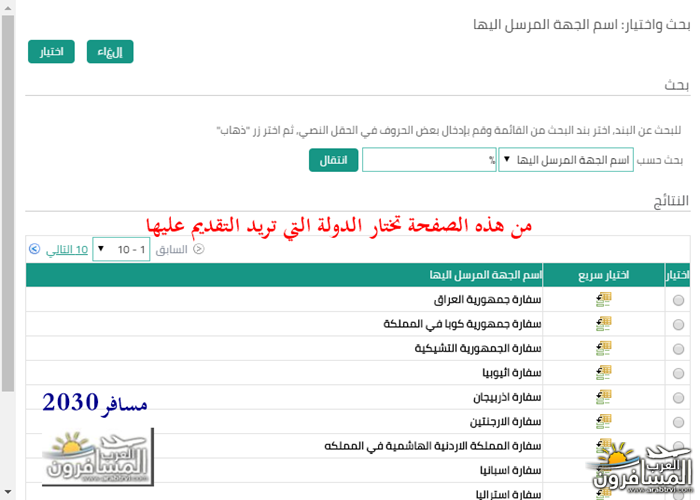The image size is (700, 500).
Task: Click the السابق previous link
Action: point(171,250)
